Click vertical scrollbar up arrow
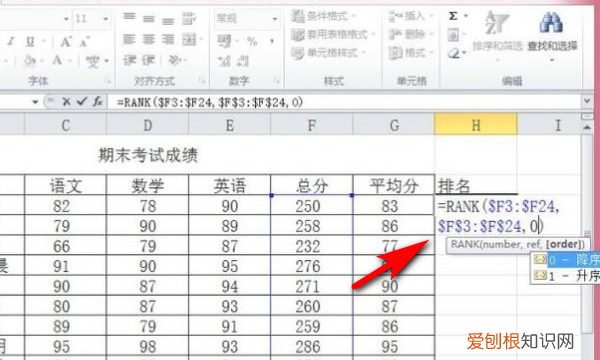Screen dimensions: 600x360 pyautogui.click(x=587, y=127)
